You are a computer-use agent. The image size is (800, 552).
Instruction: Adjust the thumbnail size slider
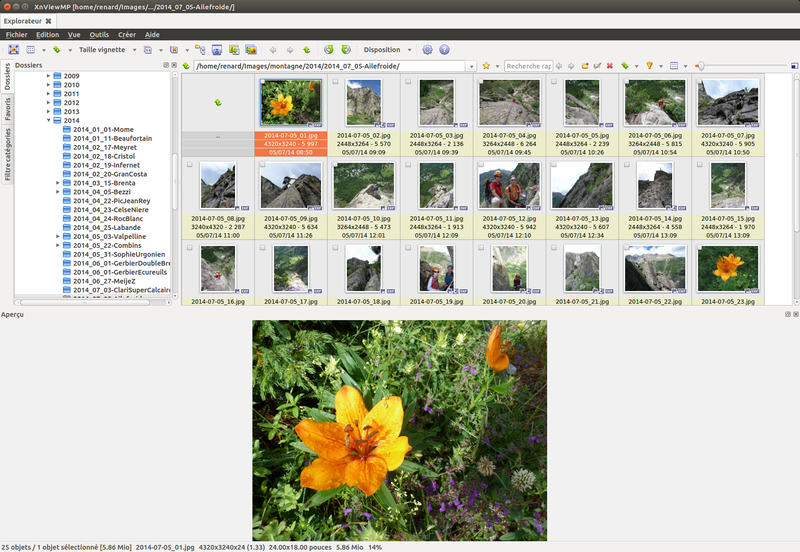[x=700, y=66]
